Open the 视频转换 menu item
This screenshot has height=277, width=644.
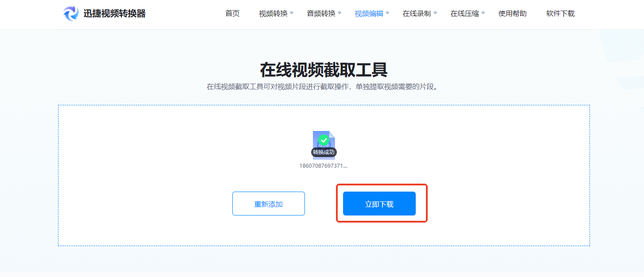point(273,14)
